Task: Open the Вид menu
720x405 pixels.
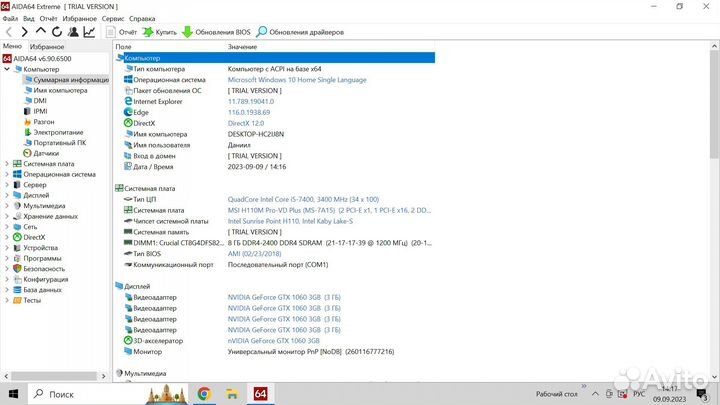Action: click(28, 19)
